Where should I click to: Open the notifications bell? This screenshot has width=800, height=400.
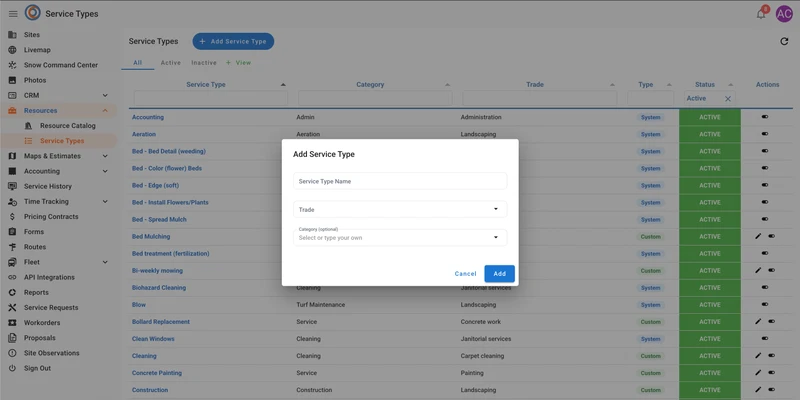click(x=761, y=14)
